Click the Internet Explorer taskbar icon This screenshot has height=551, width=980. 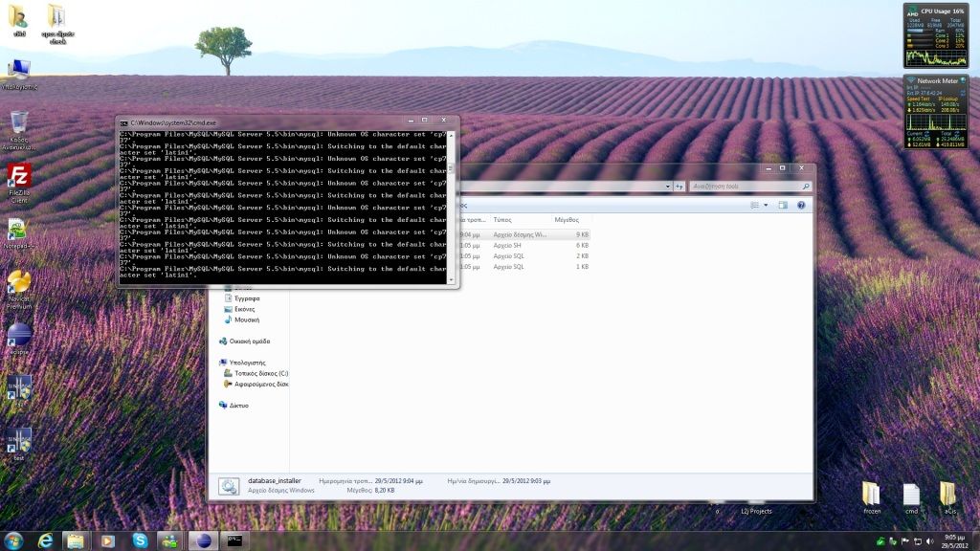[45, 540]
